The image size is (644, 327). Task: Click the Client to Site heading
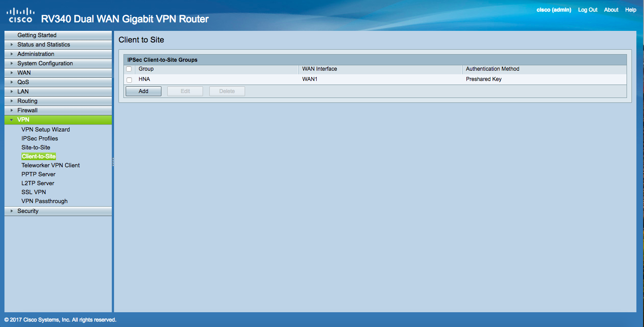(x=141, y=40)
